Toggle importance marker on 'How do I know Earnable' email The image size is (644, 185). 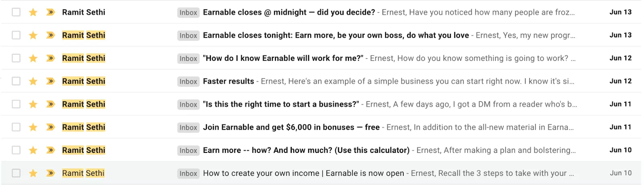(x=50, y=58)
